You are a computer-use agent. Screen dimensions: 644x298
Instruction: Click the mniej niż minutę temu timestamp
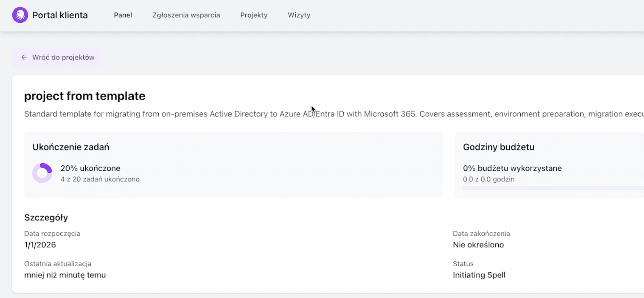(65, 275)
